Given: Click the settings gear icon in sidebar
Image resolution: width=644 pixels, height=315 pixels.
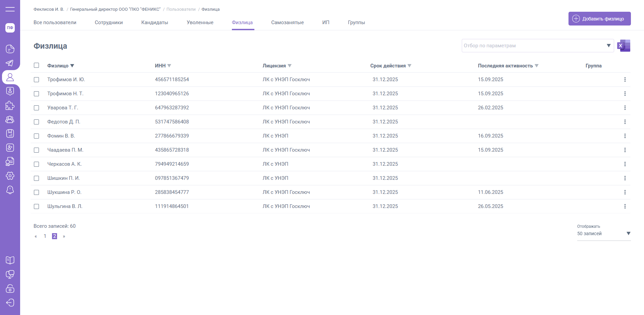Looking at the screenshot, I should 10,176.
